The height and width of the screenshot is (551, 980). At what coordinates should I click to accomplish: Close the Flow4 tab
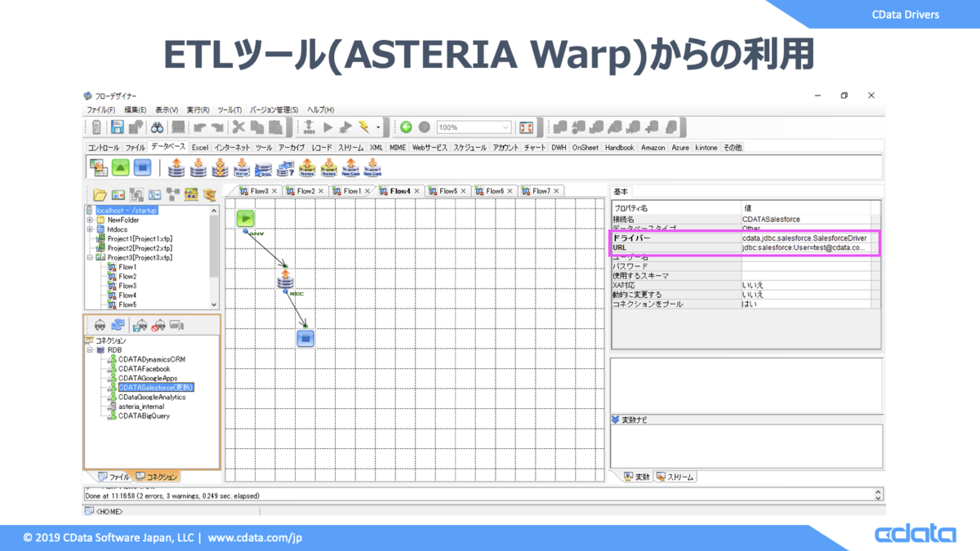click(416, 191)
